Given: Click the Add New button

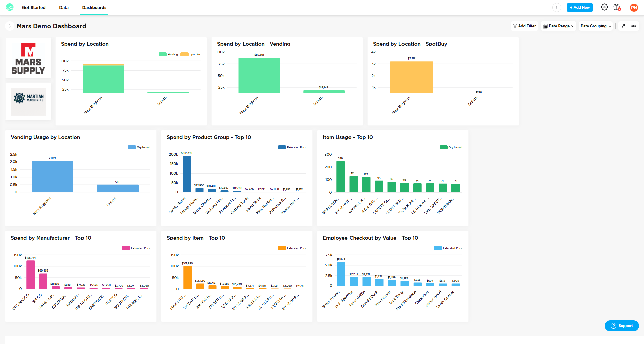Looking at the screenshot, I should coord(580,7).
